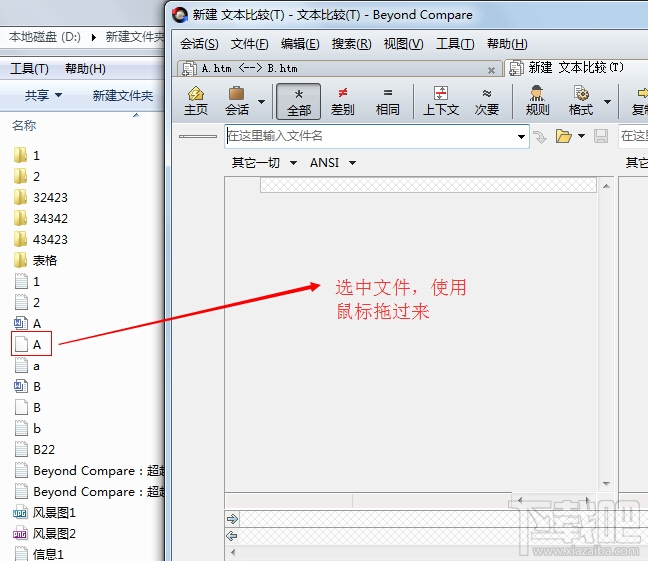The height and width of the screenshot is (561, 648).
Task: Toggle the Context (上下文) view
Action: [441, 101]
